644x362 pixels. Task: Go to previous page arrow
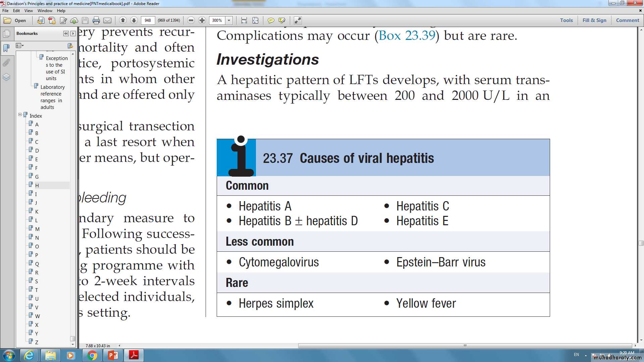(x=123, y=20)
